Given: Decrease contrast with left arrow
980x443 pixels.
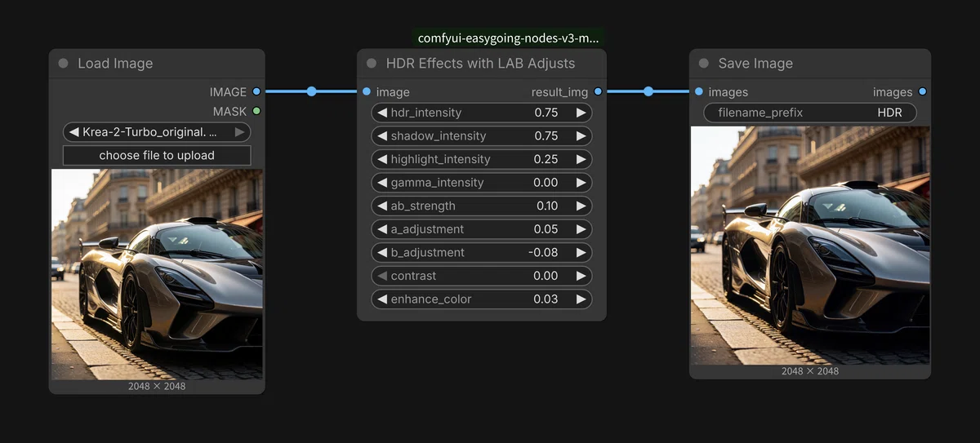Looking at the screenshot, I should tap(382, 276).
